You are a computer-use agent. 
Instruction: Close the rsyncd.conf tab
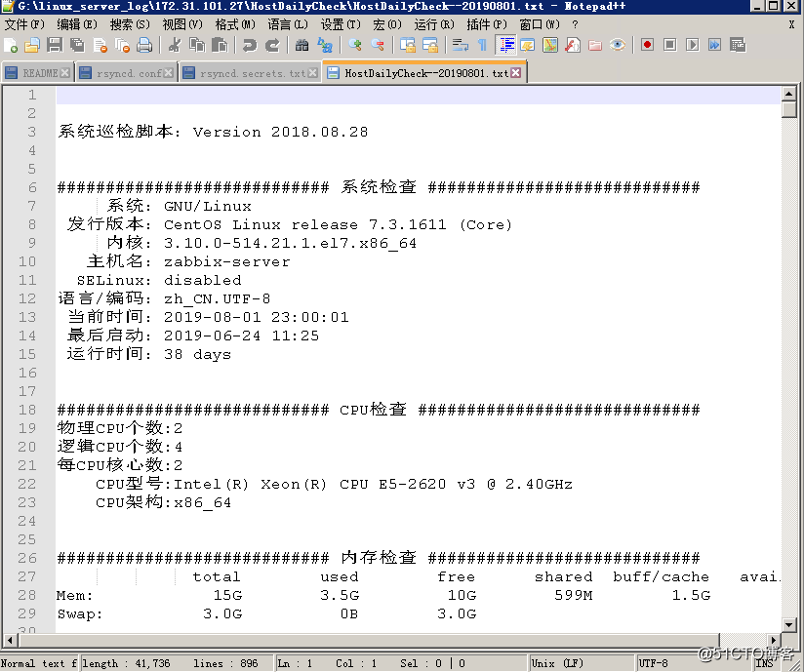pos(168,73)
